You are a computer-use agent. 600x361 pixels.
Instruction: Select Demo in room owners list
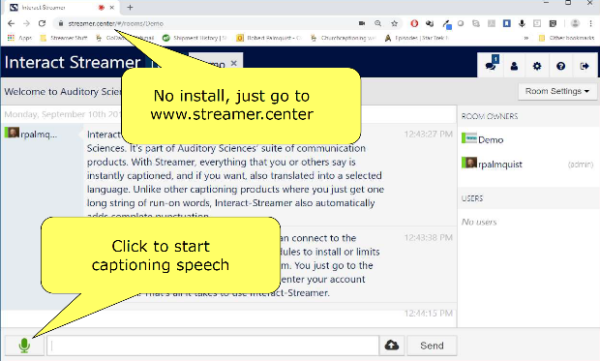click(491, 140)
